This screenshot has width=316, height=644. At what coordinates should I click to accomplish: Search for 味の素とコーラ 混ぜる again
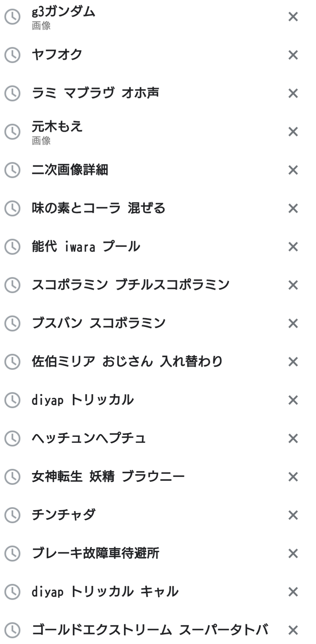[99, 208]
